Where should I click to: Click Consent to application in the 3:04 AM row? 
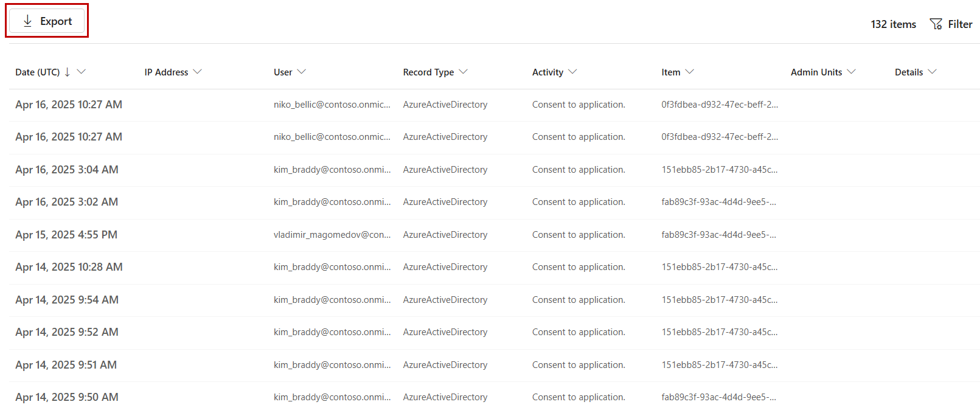(579, 170)
